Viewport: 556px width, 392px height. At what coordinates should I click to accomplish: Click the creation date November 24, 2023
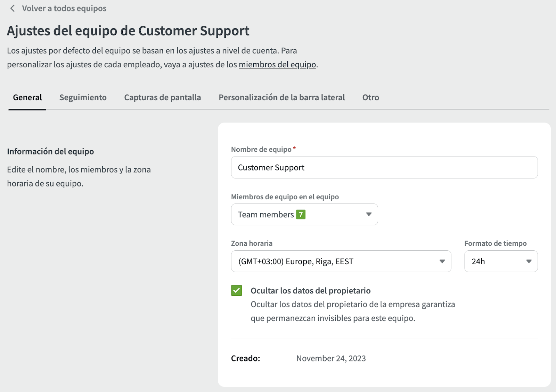(x=331, y=358)
